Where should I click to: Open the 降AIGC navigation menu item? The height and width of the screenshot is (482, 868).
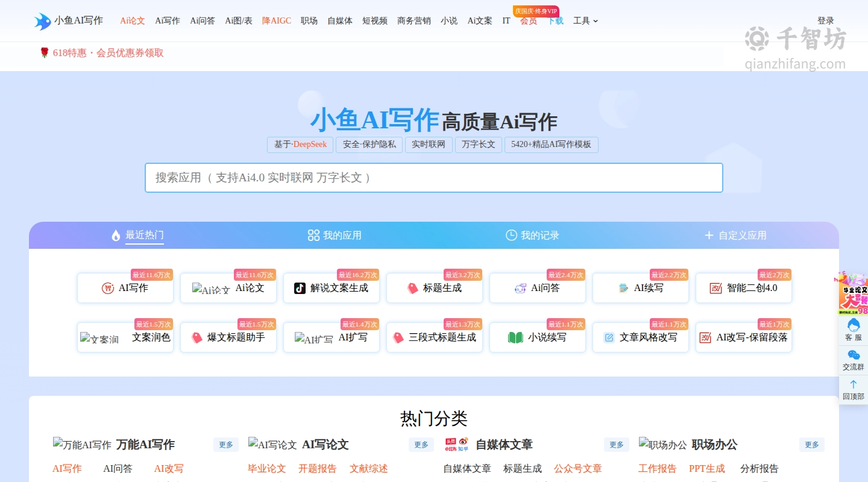(277, 20)
